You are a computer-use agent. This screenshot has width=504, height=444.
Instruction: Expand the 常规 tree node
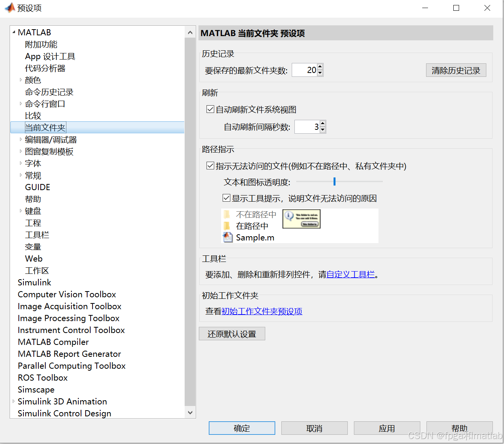point(21,175)
